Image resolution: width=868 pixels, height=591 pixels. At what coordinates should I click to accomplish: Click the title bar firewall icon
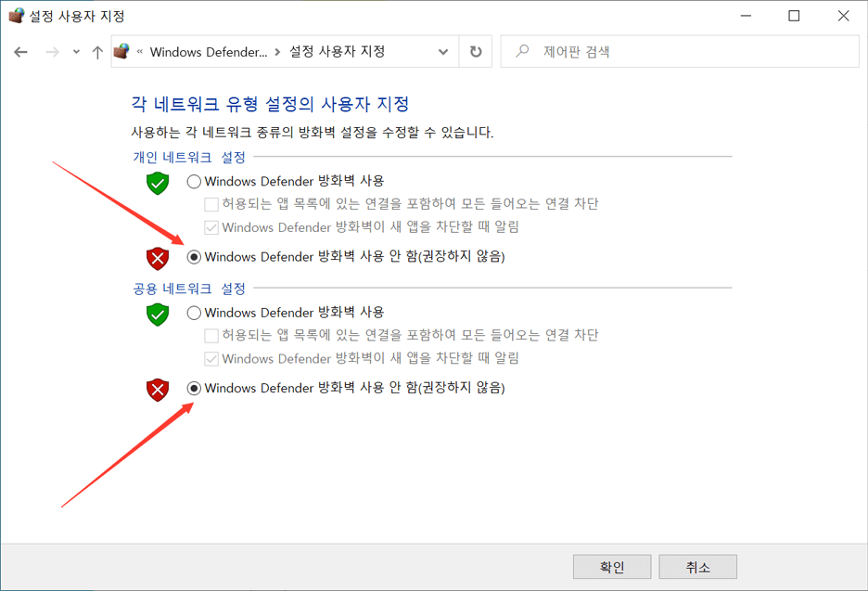tap(17, 16)
